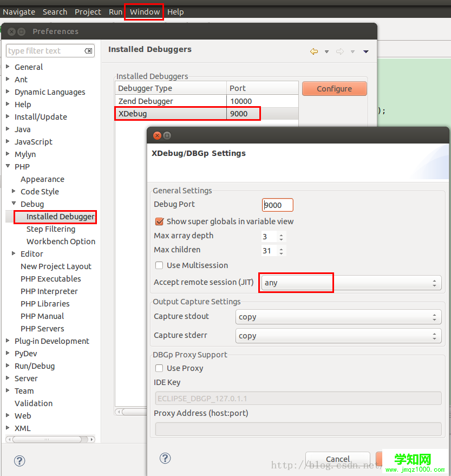Select Appearance under PHP
This screenshot has height=476, width=451.
(x=42, y=179)
